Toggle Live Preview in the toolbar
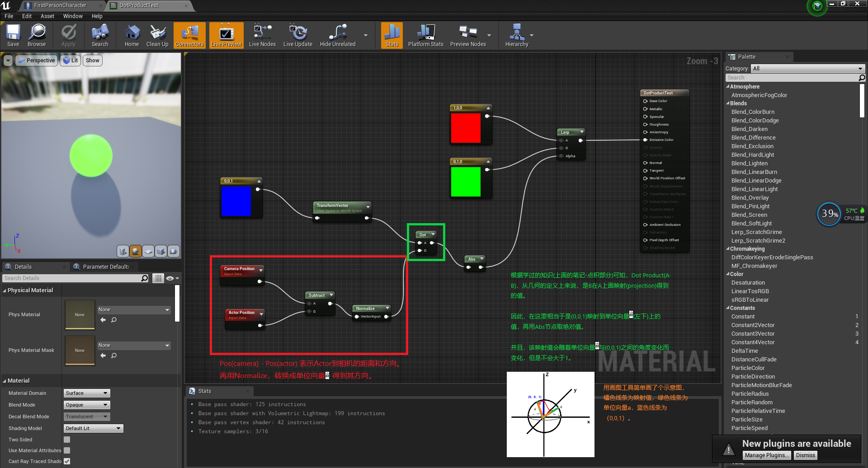 point(226,35)
